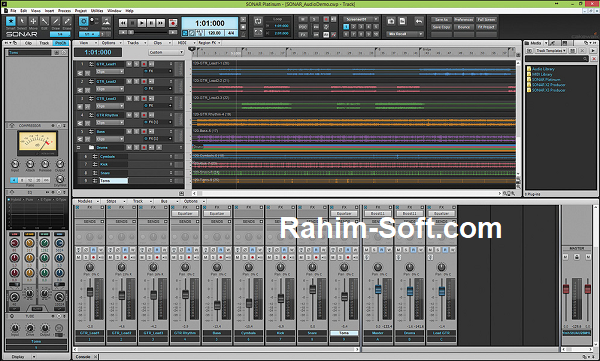
Task: Click the Console tab at bottom
Action: (x=83, y=357)
